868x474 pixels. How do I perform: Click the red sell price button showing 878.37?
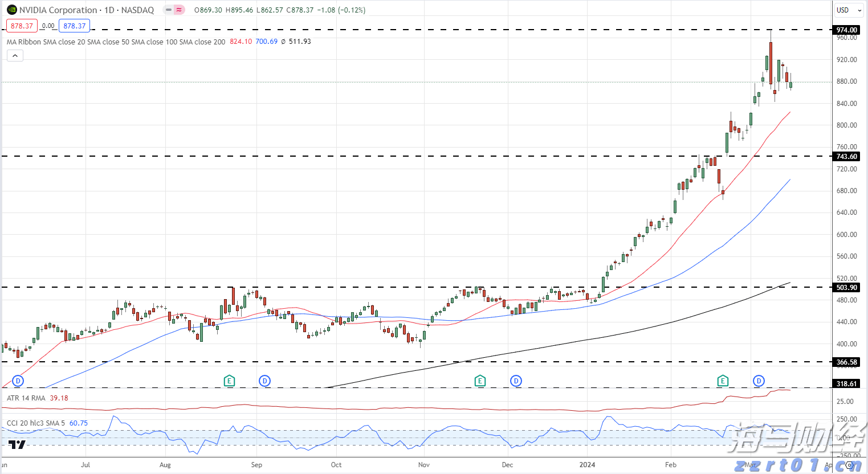point(21,26)
